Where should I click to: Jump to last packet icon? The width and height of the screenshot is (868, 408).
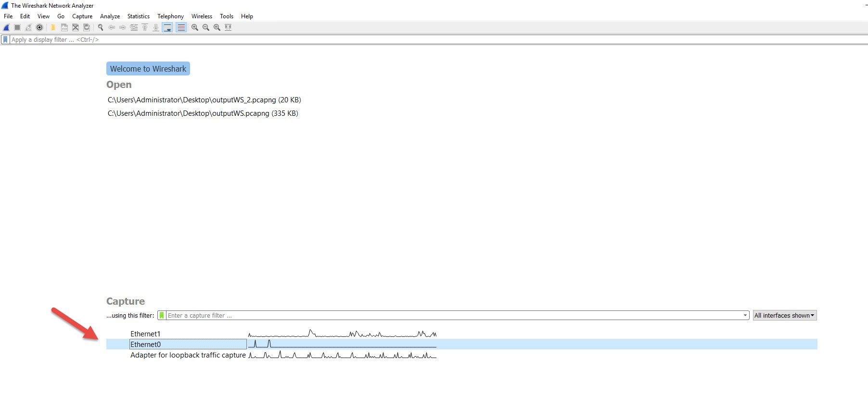(156, 27)
